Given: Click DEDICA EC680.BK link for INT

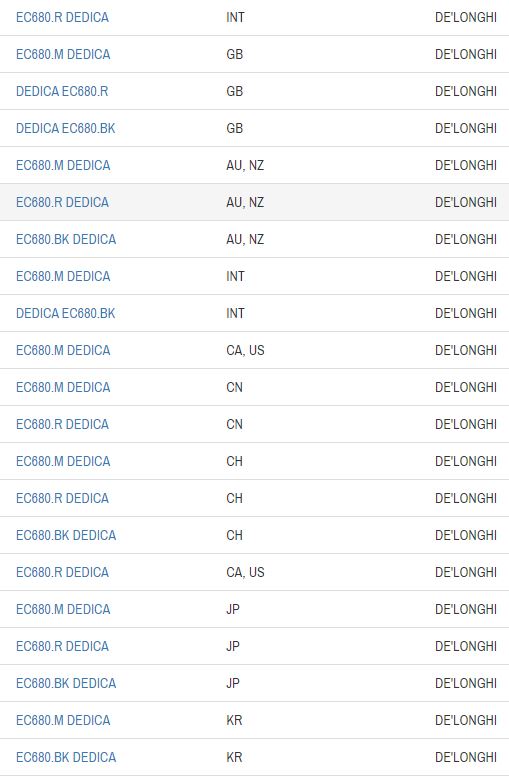Looking at the screenshot, I should (65, 313).
